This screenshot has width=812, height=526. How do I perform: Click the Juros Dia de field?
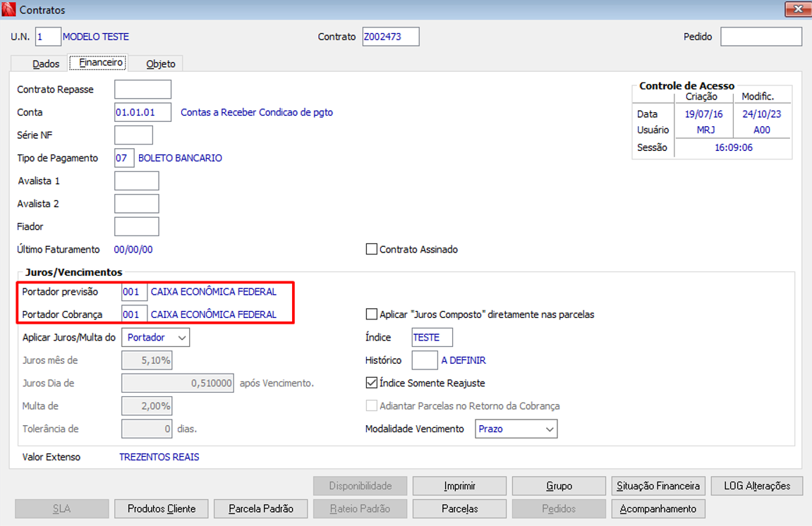(x=178, y=383)
